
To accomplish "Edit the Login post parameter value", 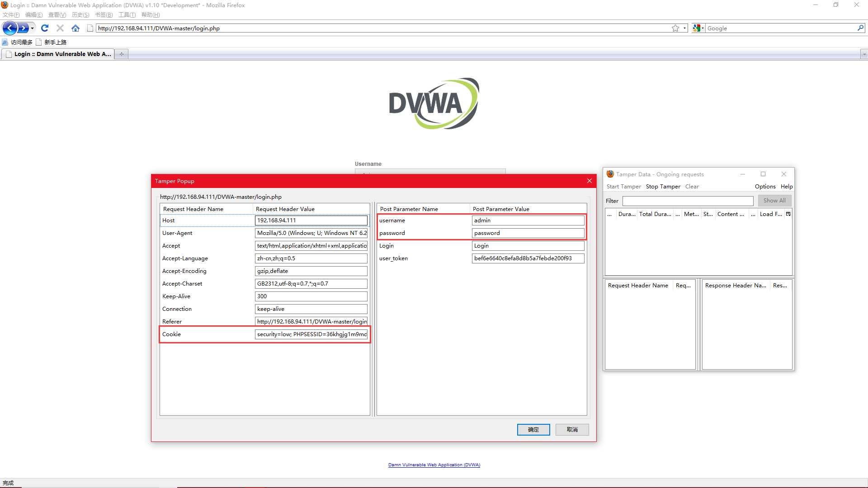I will coord(528,246).
